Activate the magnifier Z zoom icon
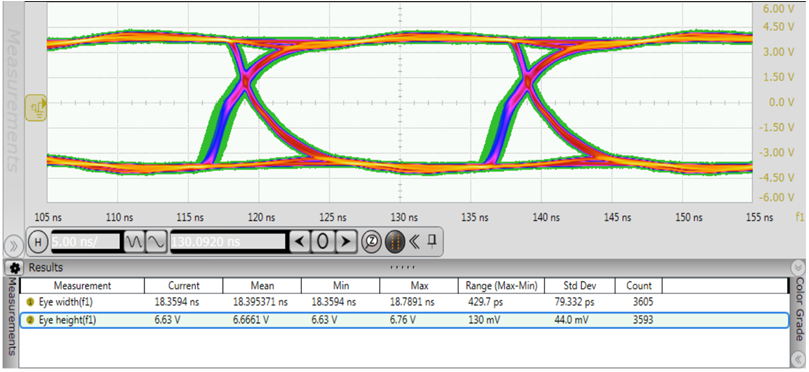The image size is (809, 372). pyautogui.click(x=370, y=241)
